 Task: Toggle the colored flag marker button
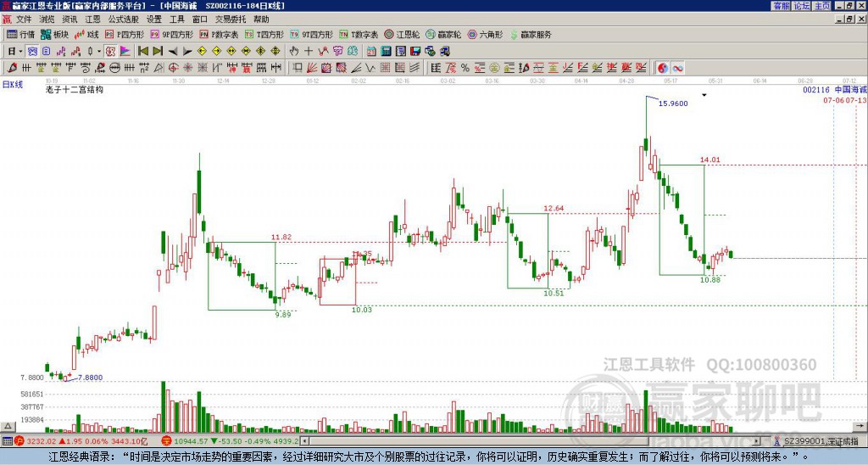(125, 51)
